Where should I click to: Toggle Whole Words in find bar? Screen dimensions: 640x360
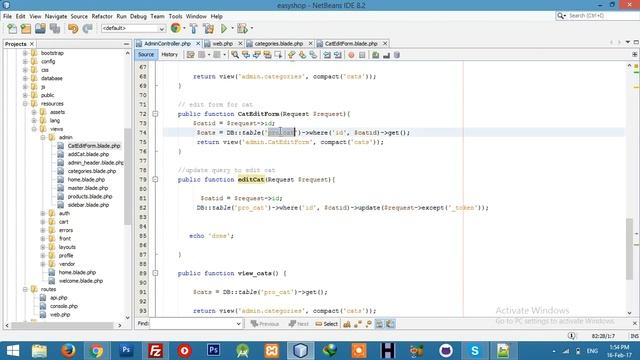tap(358, 324)
